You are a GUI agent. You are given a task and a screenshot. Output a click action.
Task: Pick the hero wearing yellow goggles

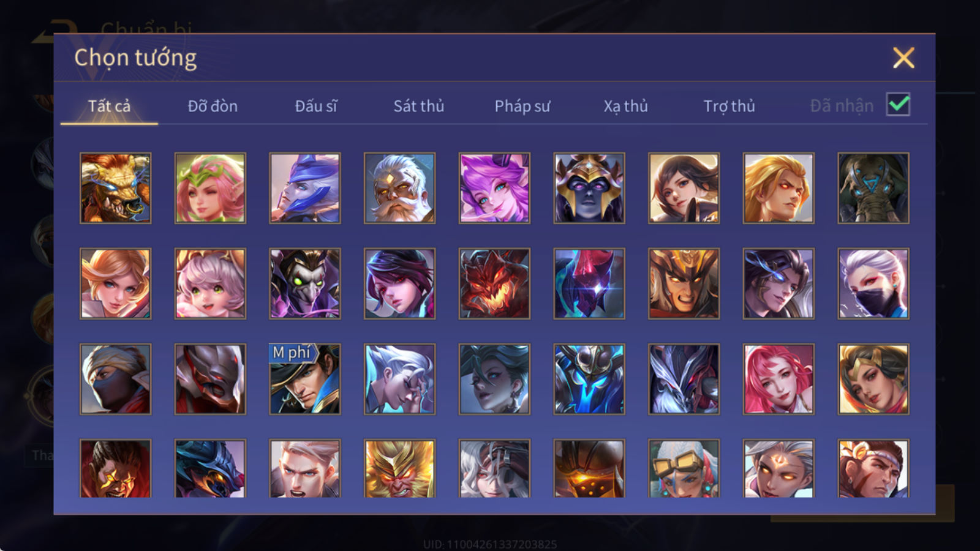pos(684,468)
